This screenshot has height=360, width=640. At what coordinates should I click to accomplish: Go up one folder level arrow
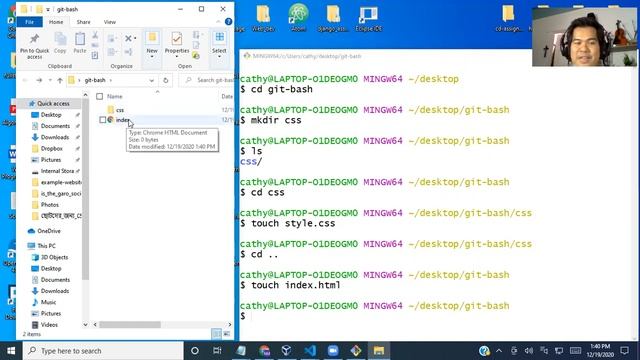point(60,80)
